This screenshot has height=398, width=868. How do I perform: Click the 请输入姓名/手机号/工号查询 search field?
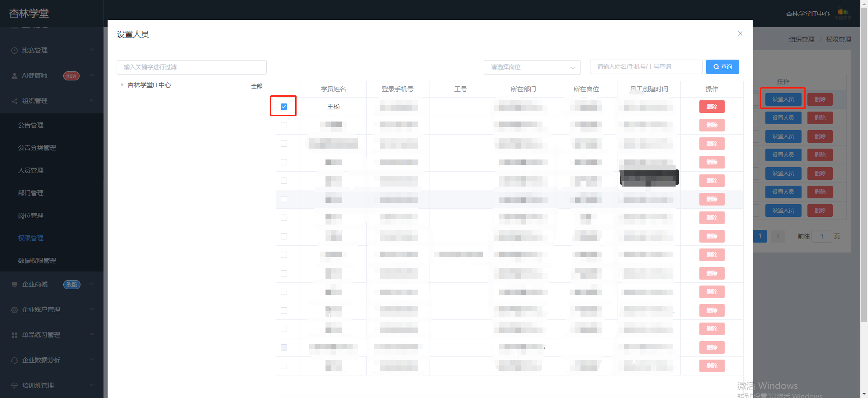click(646, 67)
